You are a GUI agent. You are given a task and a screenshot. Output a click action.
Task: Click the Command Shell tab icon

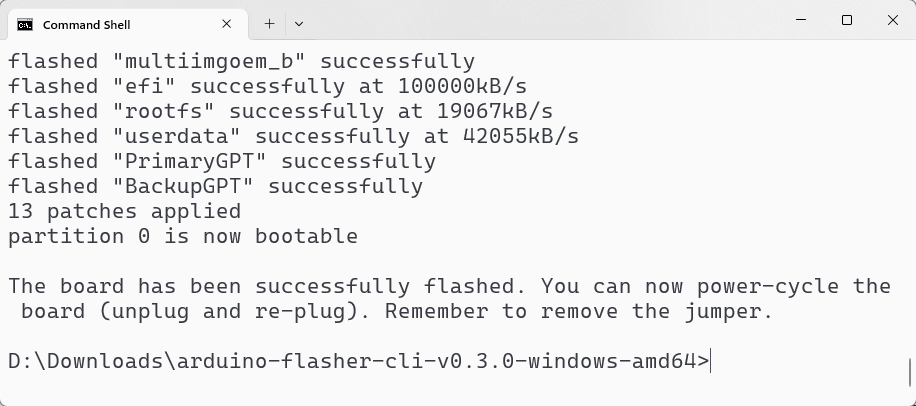24,23
